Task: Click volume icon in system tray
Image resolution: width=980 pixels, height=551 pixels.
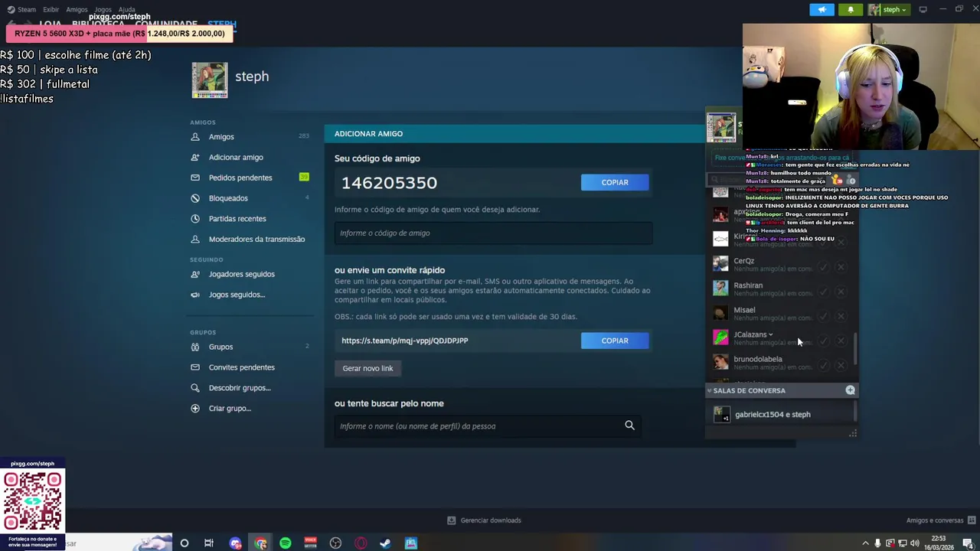Action: tap(915, 543)
